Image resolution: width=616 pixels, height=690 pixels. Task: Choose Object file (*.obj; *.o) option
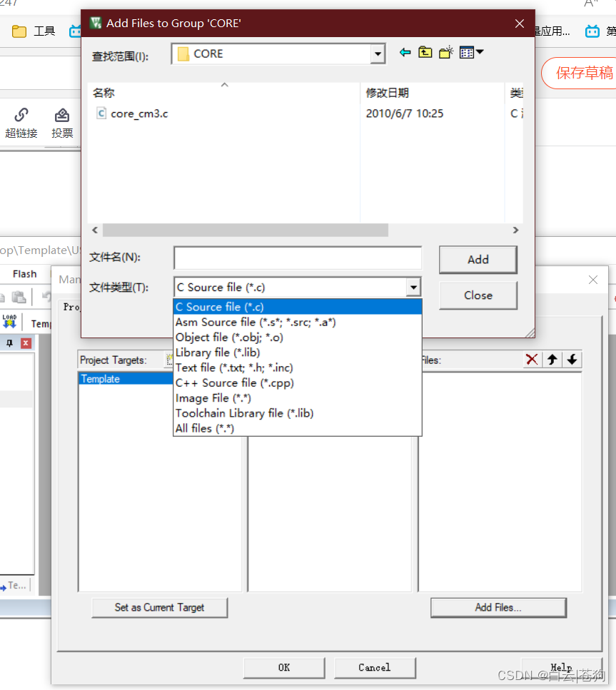(x=298, y=338)
